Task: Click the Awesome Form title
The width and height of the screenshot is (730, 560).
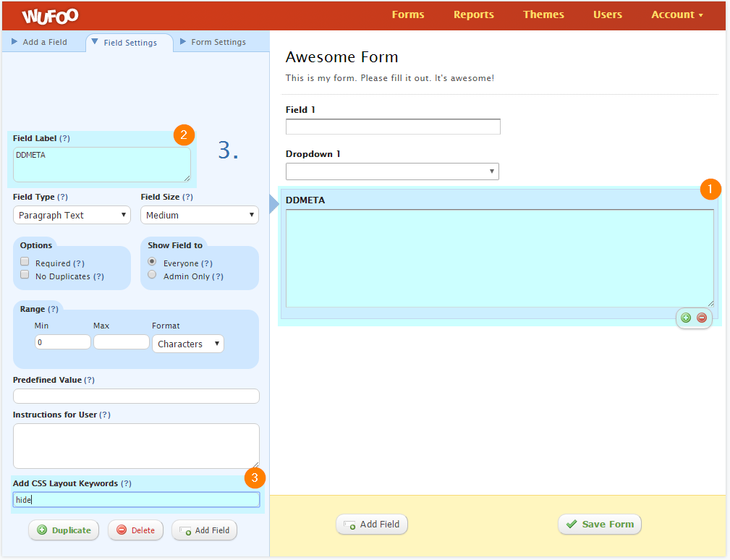Action: point(341,56)
